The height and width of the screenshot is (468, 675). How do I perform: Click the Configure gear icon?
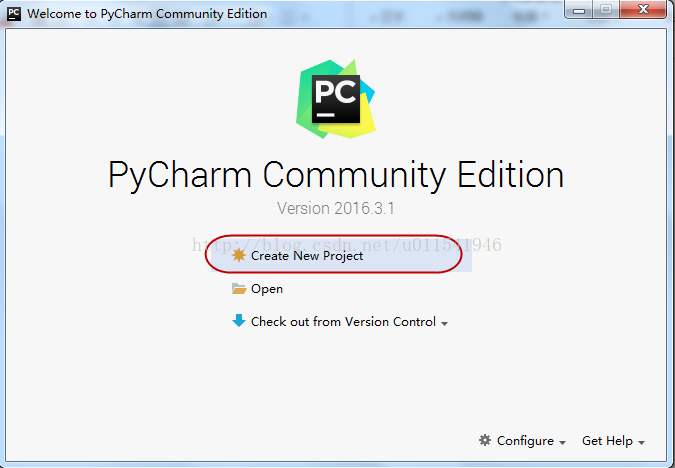pyautogui.click(x=485, y=440)
